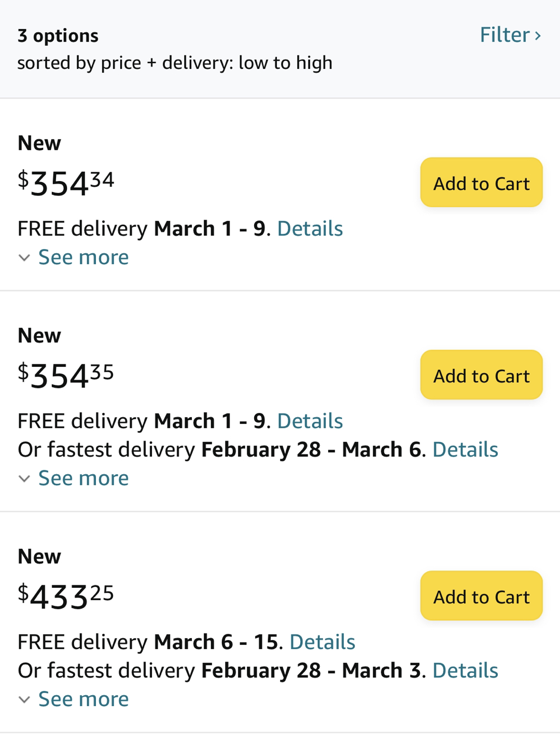This screenshot has width=560, height=747.
Task: Click the arrow chevron beside Filter
Action: tap(538, 36)
